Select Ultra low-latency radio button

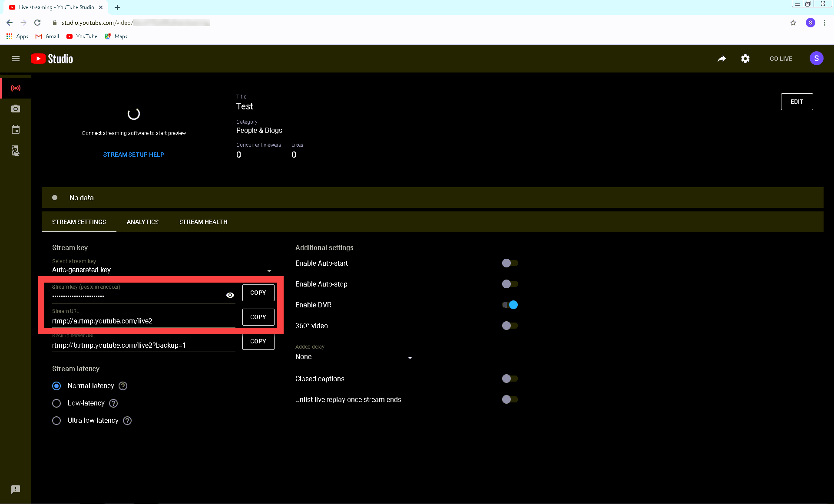point(56,421)
